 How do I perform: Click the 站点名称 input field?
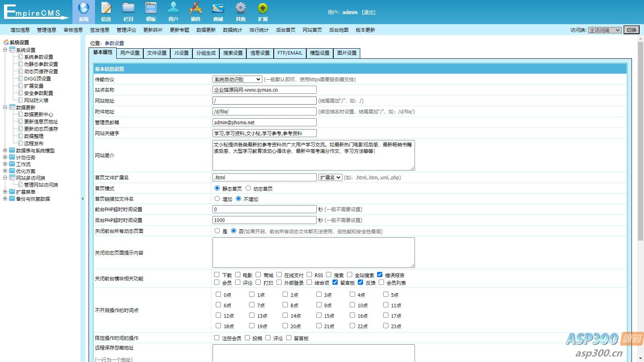[x=264, y=90]
